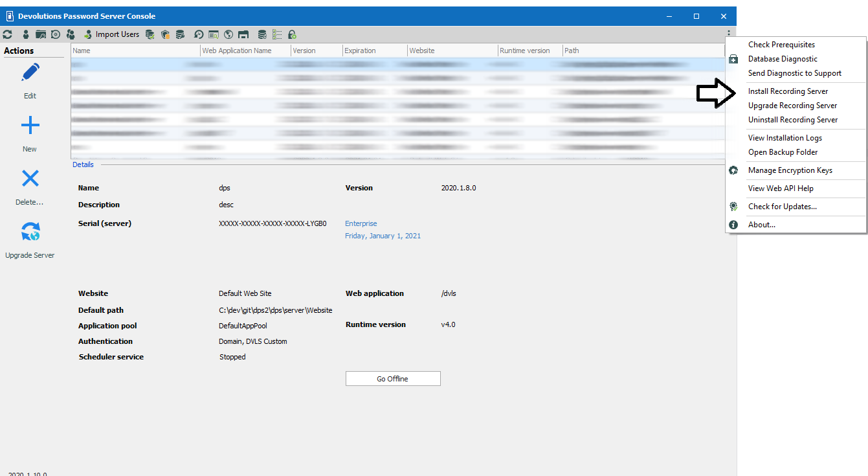868x476 pixels.
Task: Click the padlock icon in the toolbar
Action: (x=292, y=34)
